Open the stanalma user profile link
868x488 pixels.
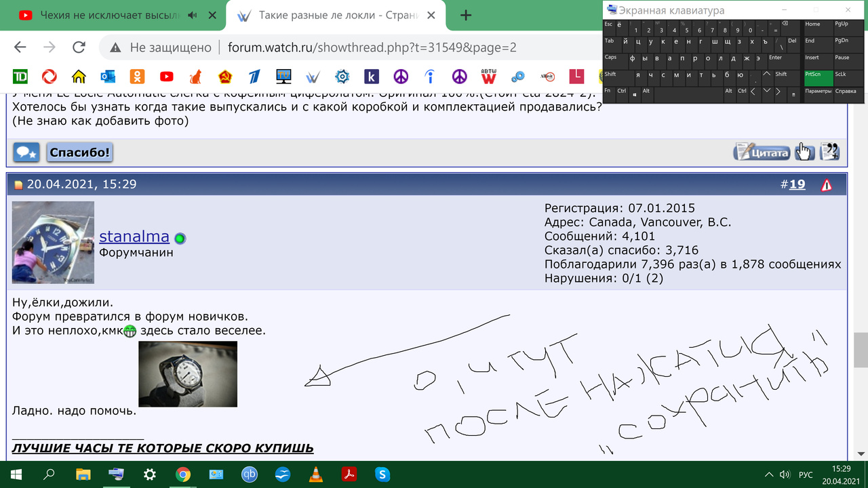(134, 237)
